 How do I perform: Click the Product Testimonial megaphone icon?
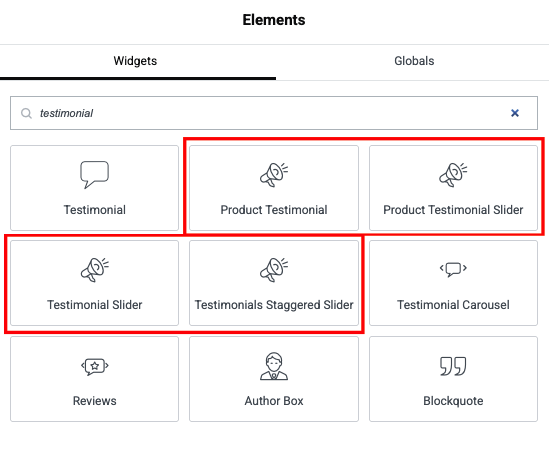(x=274, y=175)
